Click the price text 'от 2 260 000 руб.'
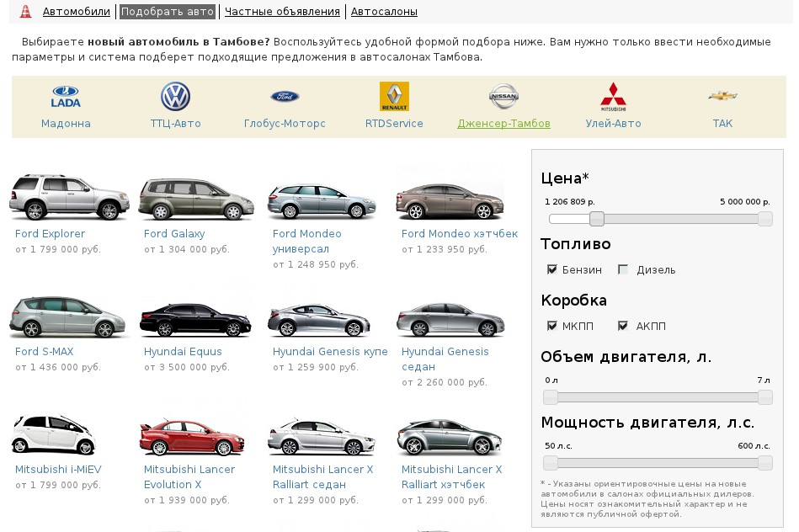 pyautogui.click(x=445, y=382)
